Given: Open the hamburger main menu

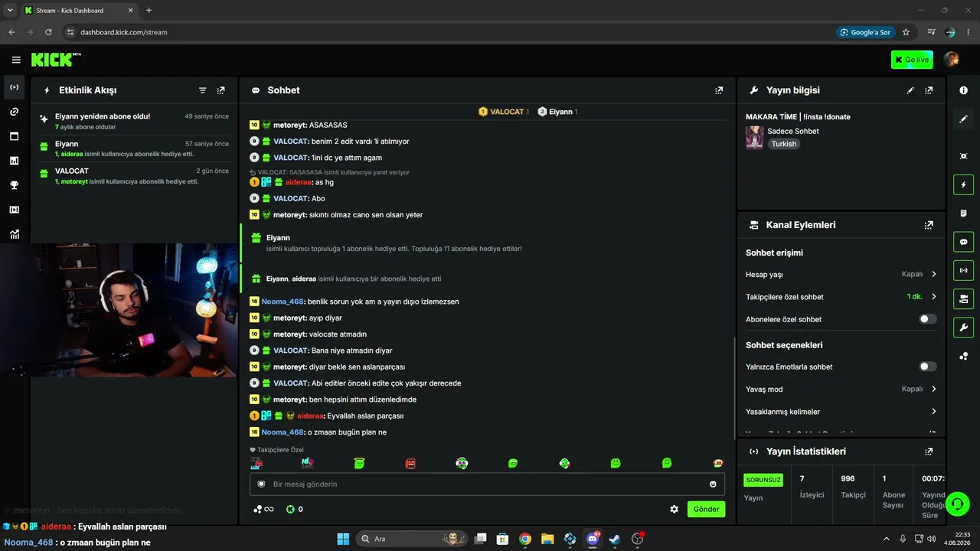Looking at the screenshot, I should click(x=16, y=60).
